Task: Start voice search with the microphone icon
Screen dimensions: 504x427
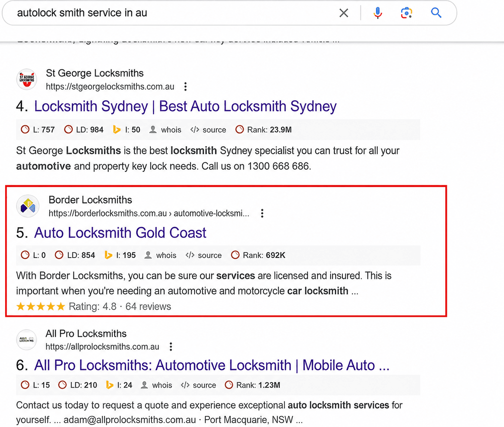Action: click(378, 13)
